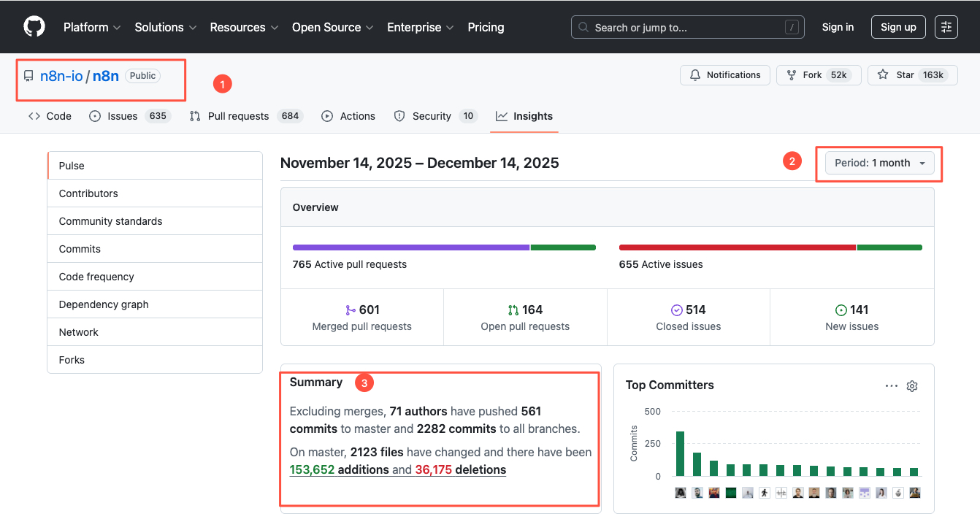Select Contributors in the Insights sidebar

click(x=155, y=193)
